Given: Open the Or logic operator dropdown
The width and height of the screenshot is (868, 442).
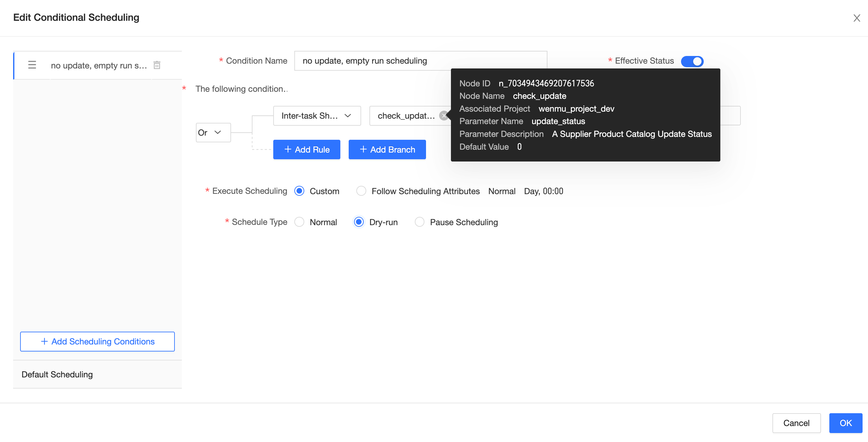Looking at the screenshot, I should (x=213, y=132).
